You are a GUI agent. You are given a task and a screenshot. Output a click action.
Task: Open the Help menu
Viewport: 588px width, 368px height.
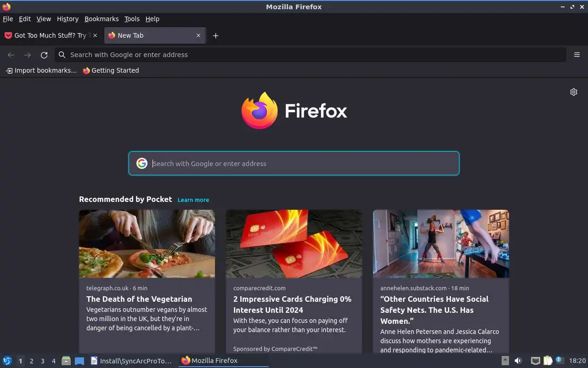[153, 19]
